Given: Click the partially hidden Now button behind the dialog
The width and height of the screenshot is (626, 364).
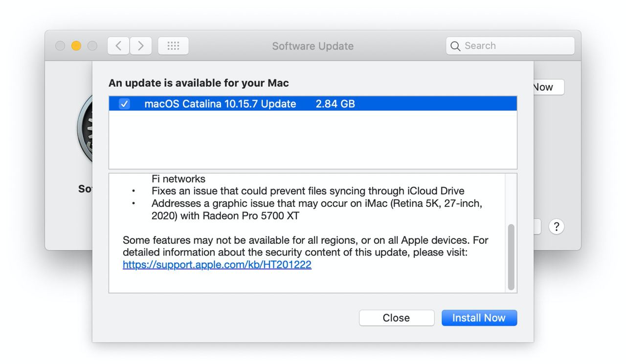Looking at the screenshot, I should (x=549, y=87).
